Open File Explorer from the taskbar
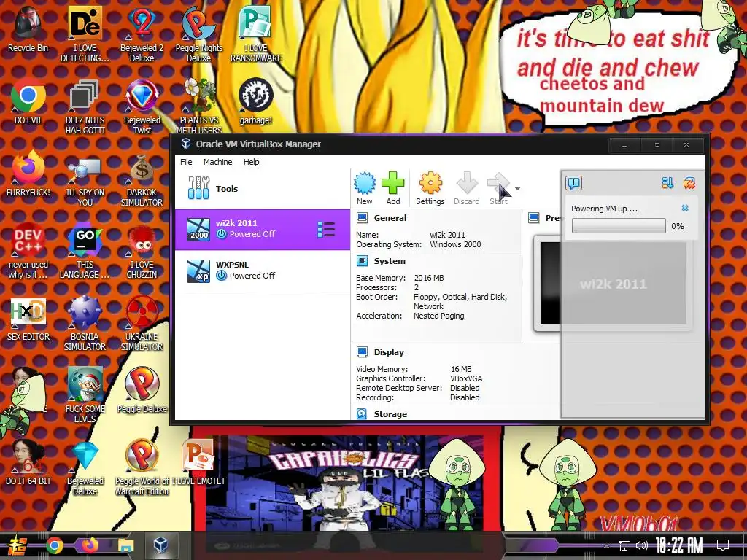747x560 pixels. point(125,545)
